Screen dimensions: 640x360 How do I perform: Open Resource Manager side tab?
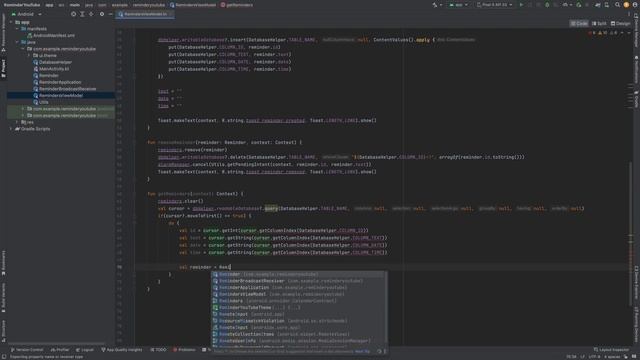tap(3, 33)
